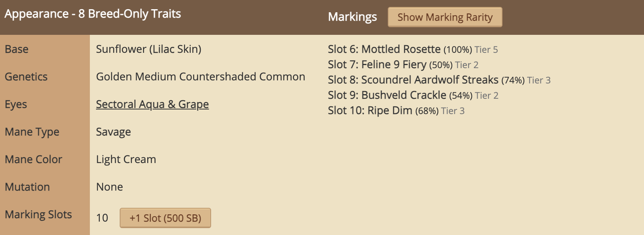The height and width of the screenshot is (235, 644).
Task: Click the Sunflower (Lilac Skin) base value
Action: 148,49
